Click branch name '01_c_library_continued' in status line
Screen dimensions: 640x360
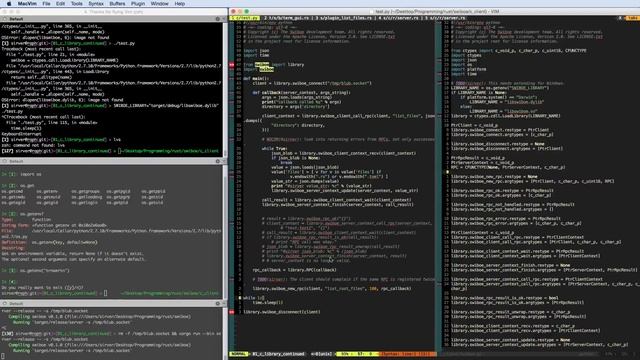278,354
